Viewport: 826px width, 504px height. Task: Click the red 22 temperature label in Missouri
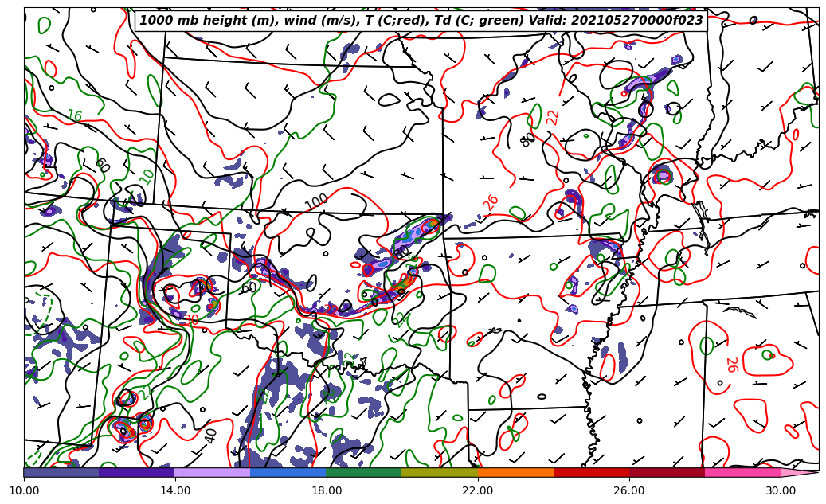click(x=552, y=117)
